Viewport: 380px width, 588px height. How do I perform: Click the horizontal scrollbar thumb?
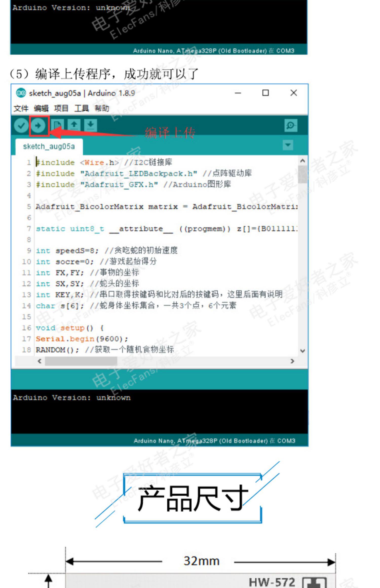pos(81,361)
